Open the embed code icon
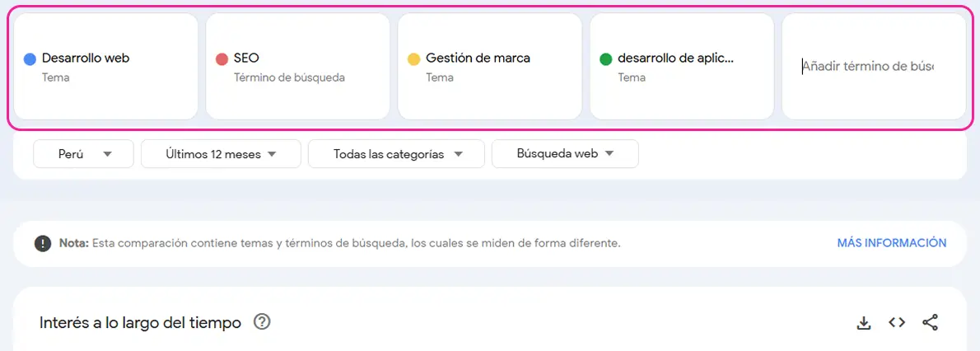 (x=897, y=322)
